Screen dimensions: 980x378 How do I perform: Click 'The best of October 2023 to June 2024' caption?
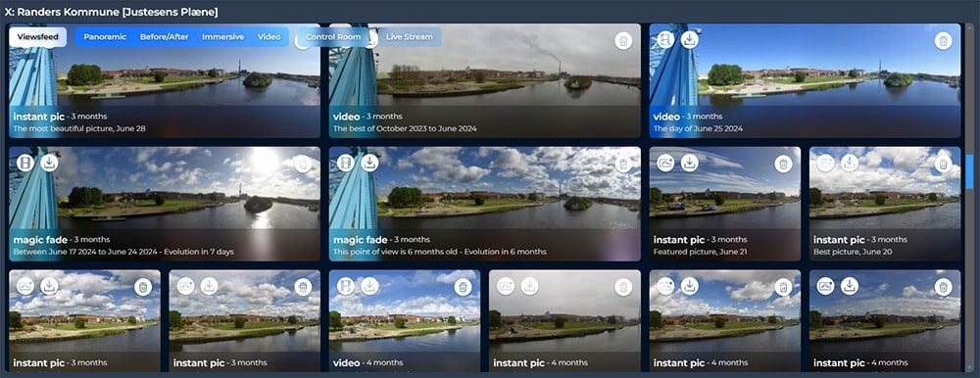(405, 128)
